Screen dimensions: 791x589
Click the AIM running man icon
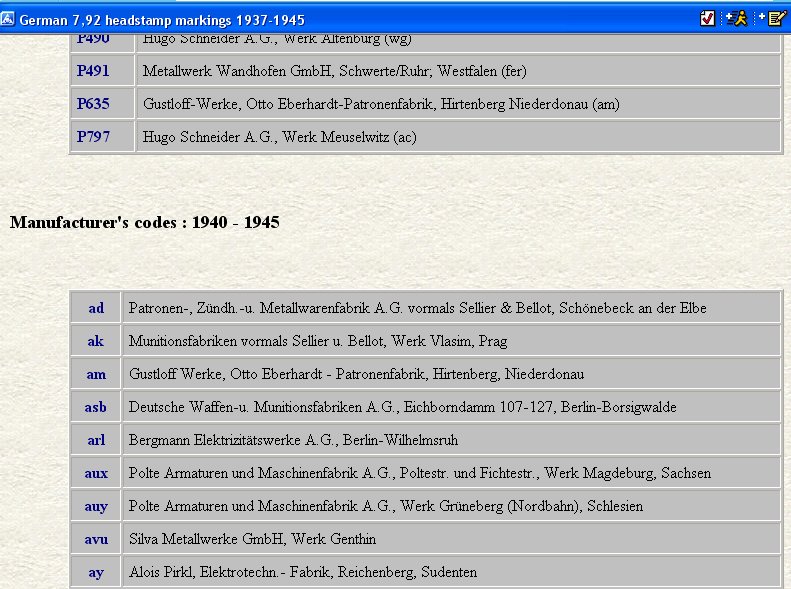(x=737, y=19)
